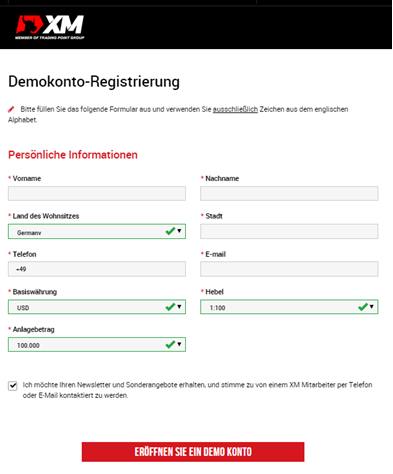The height and width of the screenshot is (474, 393).
Task: Open the 1:100 Hebel dropdown arrow
Action: pos(372,306)
